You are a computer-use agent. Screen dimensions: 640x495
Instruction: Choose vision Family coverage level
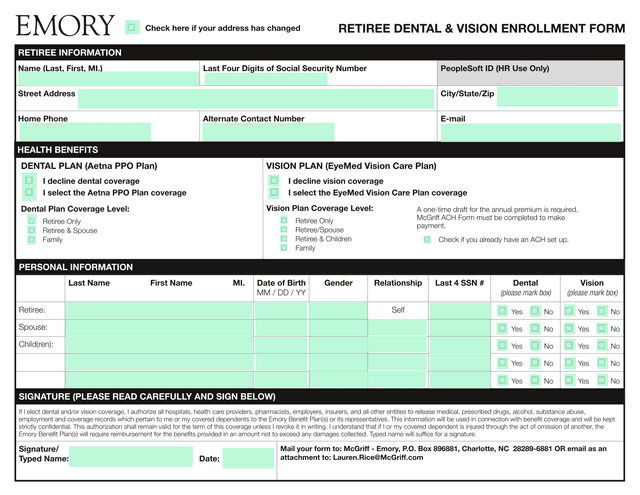(284, 248)
